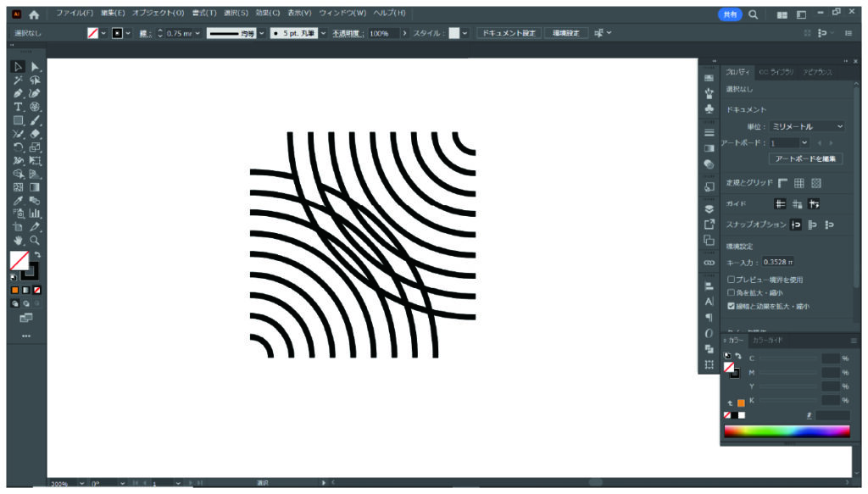The width and height of the screenshot is (868, 494).
Task: Open the Stroke panel icon in the dock
Action: (709, 133)
